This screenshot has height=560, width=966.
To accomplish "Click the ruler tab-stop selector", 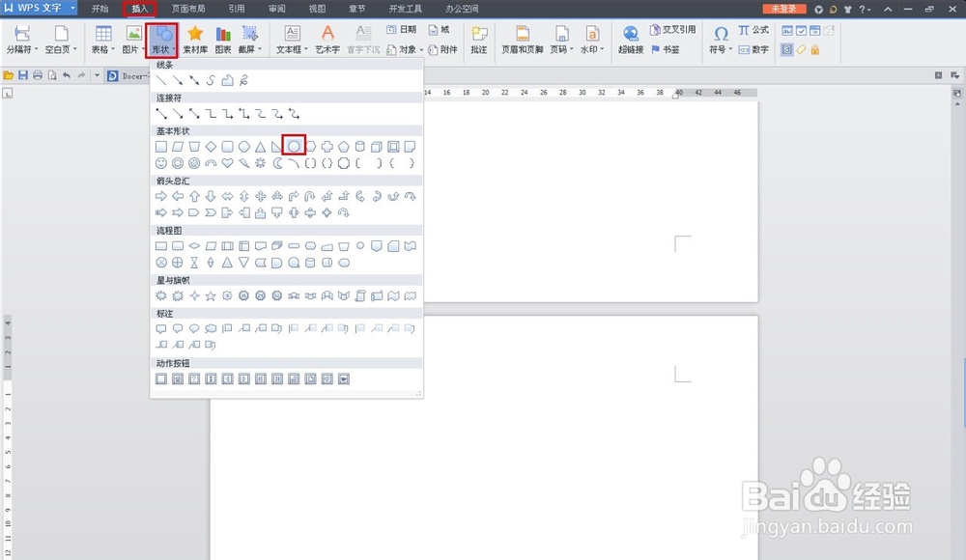I will coord(8,93).
